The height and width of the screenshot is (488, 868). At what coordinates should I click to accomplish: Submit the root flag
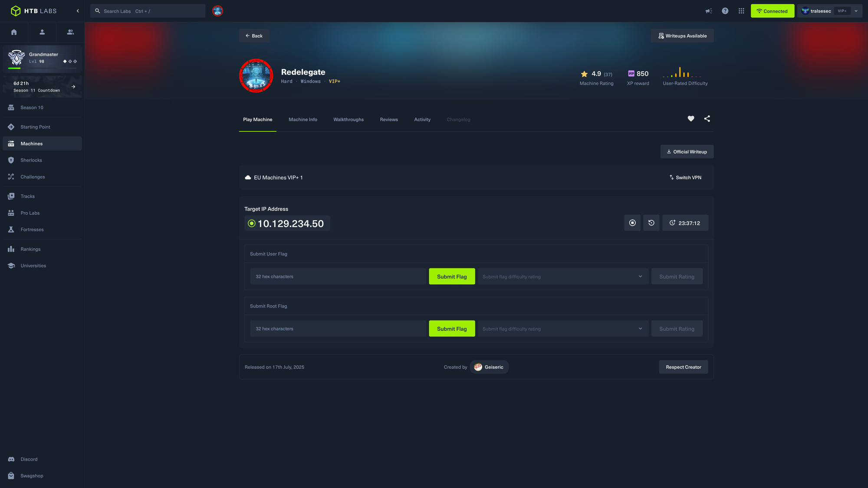452,329
